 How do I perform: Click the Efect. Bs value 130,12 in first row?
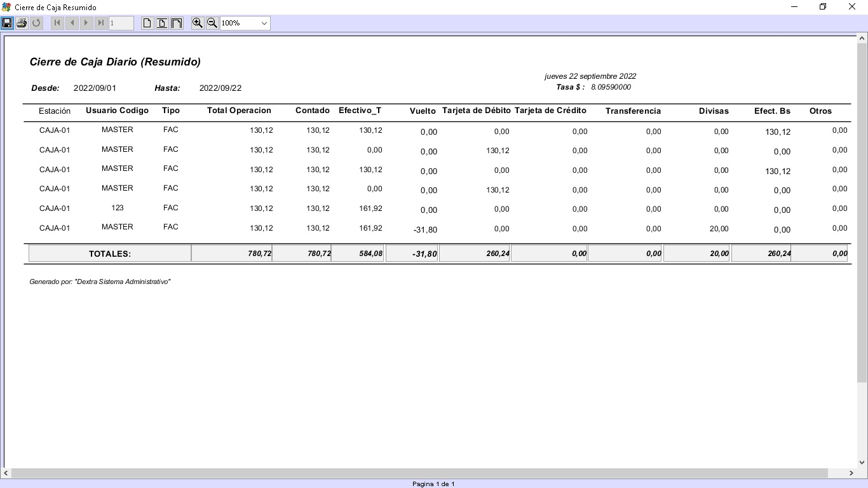point(778,132)
